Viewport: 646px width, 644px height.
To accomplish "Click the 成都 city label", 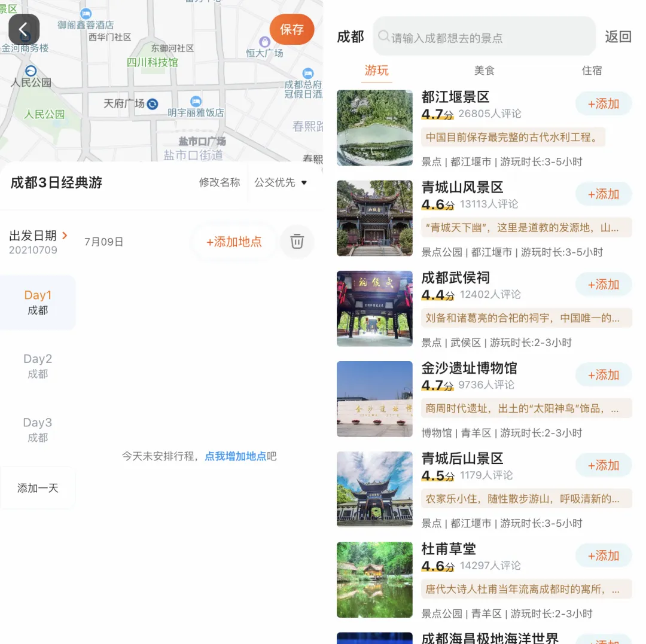I will [350, 36].
